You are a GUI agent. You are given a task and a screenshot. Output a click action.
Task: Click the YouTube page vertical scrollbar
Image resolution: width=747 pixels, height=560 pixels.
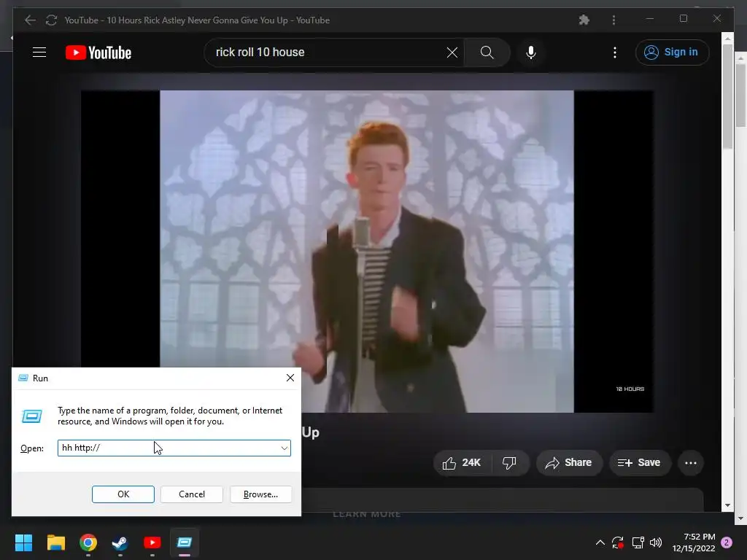tap(727, 96)
